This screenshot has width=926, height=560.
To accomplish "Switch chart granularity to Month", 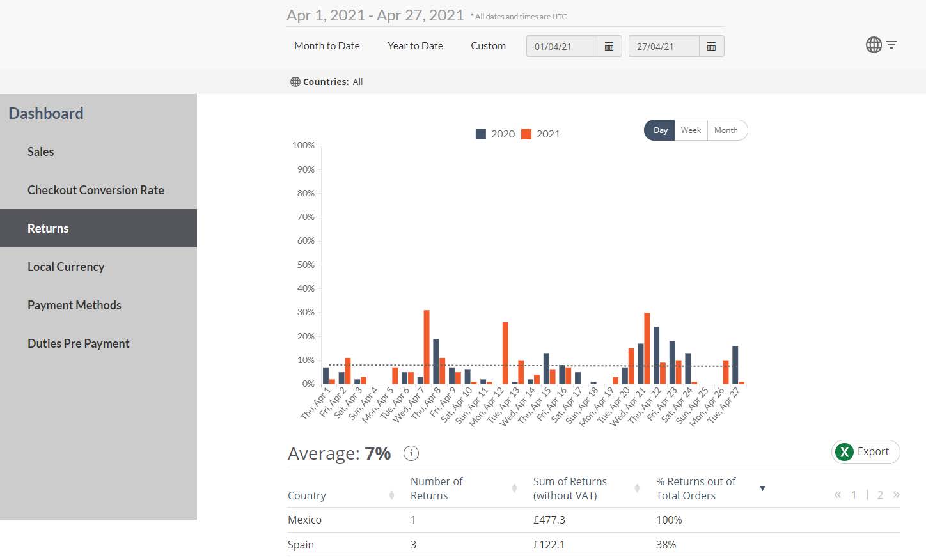I will point(726,130).
